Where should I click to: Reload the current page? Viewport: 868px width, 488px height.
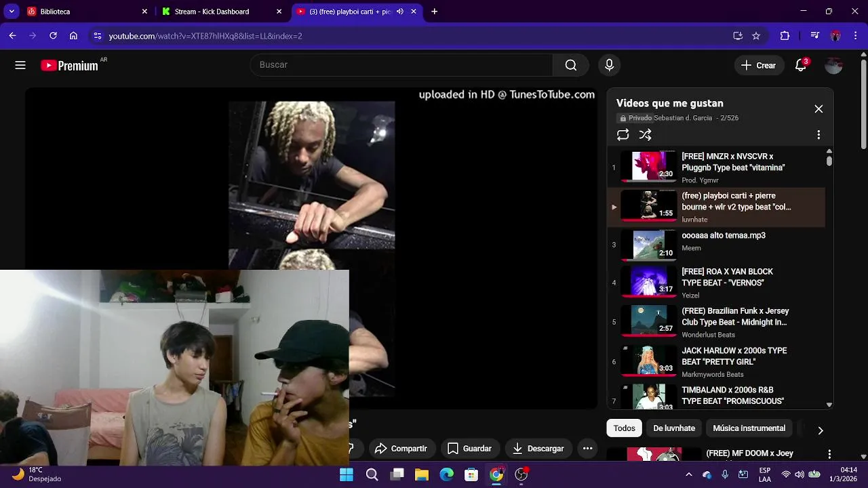coord(53,36)
